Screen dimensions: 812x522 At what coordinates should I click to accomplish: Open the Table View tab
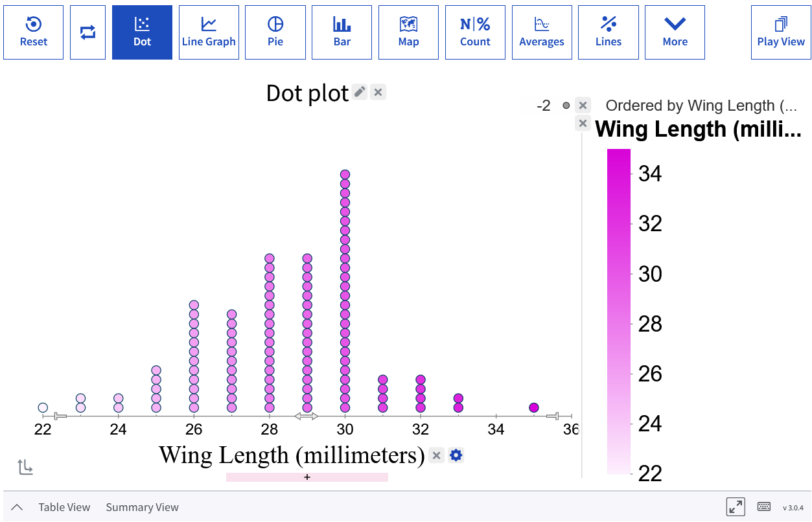click(64, 507)
